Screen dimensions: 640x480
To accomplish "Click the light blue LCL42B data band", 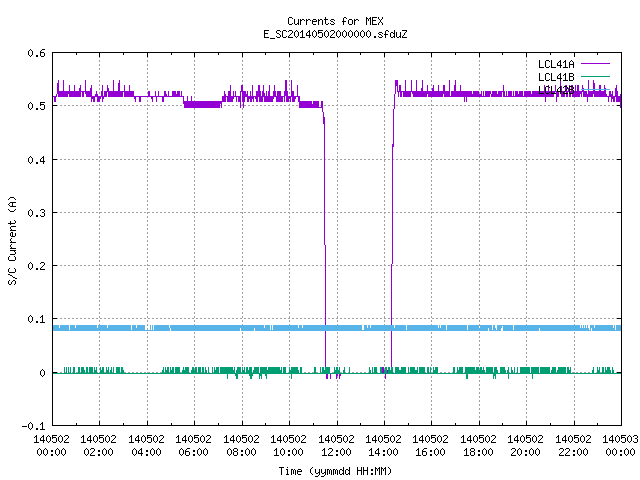I will click(x=337, y=328).
